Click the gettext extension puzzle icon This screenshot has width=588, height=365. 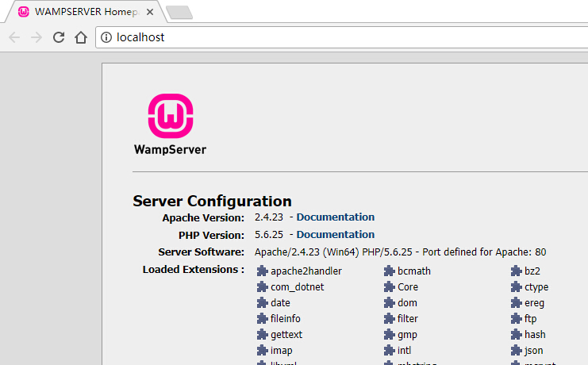tap(262, 334)
